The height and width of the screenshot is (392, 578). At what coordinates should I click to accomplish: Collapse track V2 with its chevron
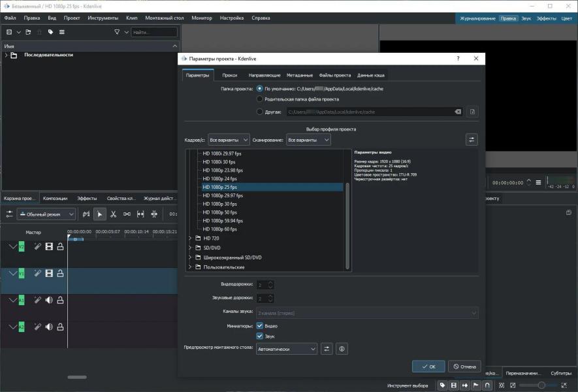tap(13, 246)
